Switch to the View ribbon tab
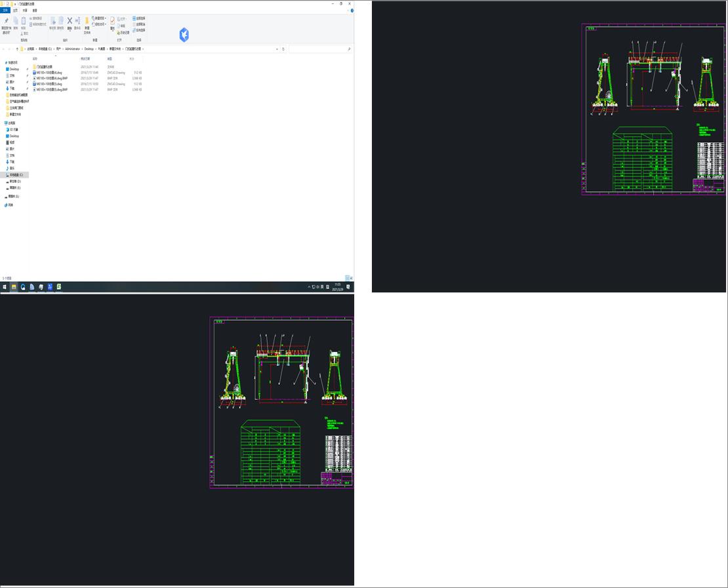Image resolution: width=728 pixels, height=588 pixels. point(35,10)
